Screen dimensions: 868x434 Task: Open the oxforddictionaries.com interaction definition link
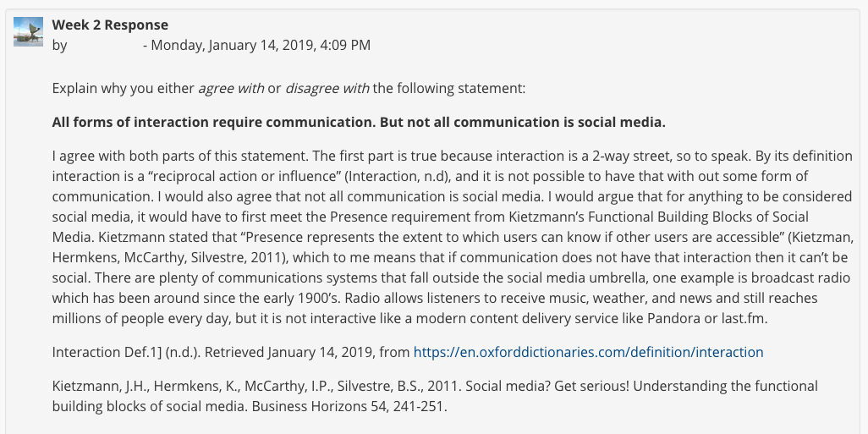[x=589, y=352]
